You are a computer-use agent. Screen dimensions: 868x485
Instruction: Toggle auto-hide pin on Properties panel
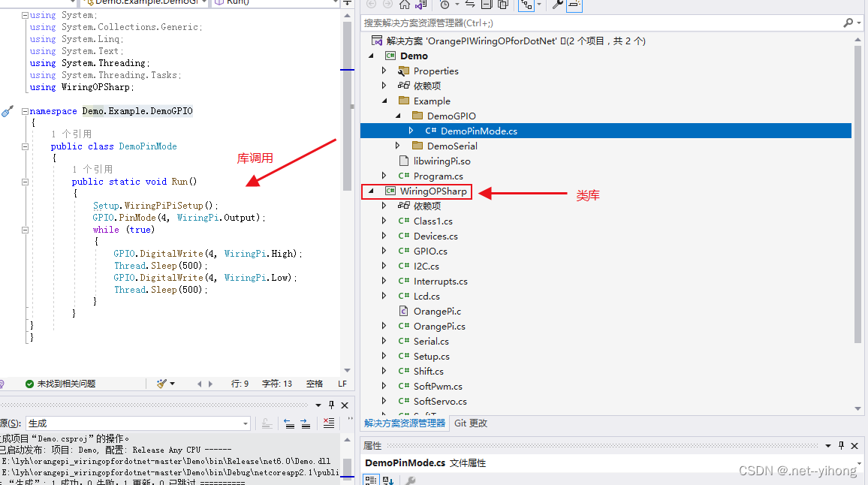point(841,446)
